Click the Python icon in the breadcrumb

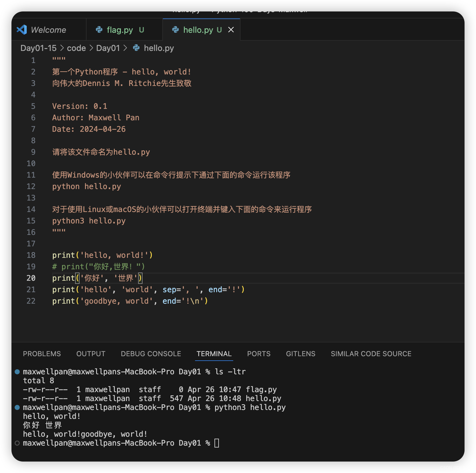tap(136, 48)
